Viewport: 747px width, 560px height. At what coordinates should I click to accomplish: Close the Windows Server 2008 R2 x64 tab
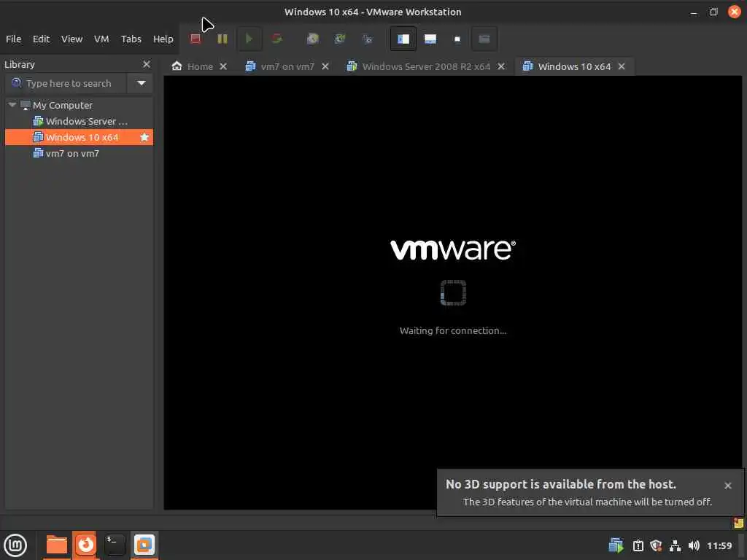pos(500,66)
